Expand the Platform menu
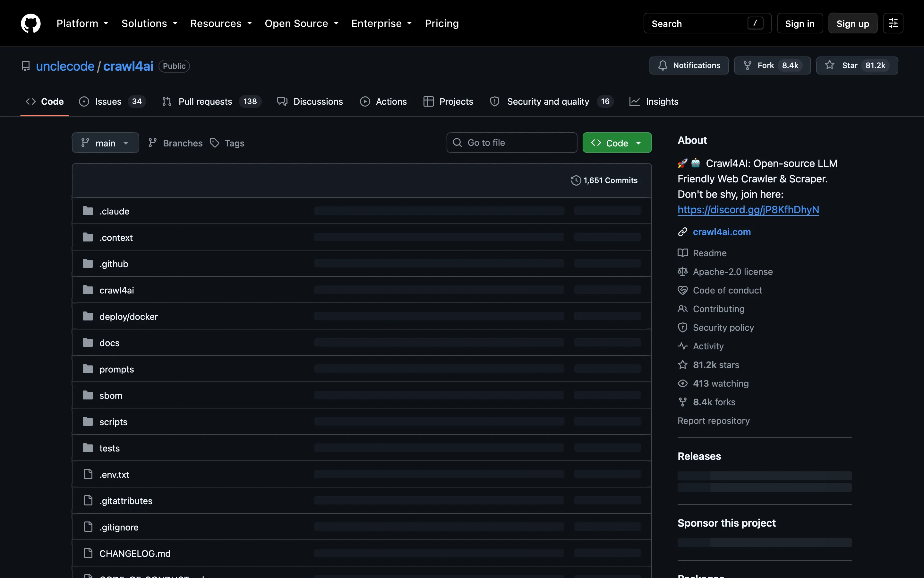Viewport: 924px width, 578px height. point(82,23)
